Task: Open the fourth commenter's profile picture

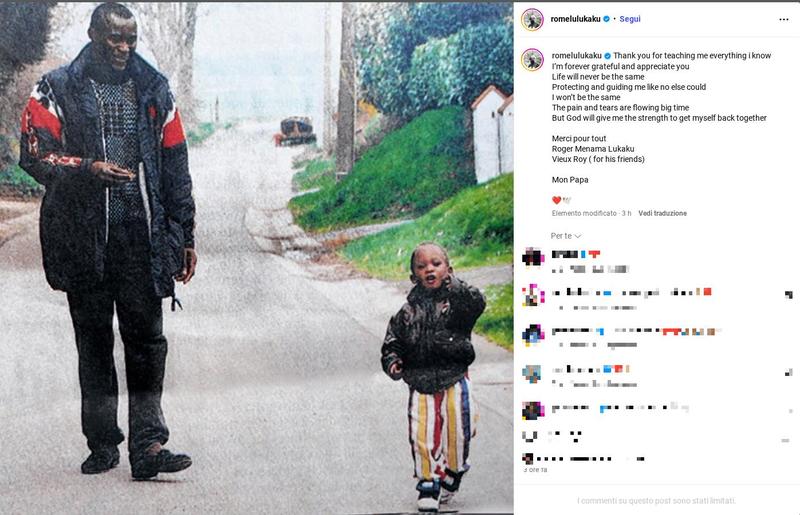Action: (532, 374)
